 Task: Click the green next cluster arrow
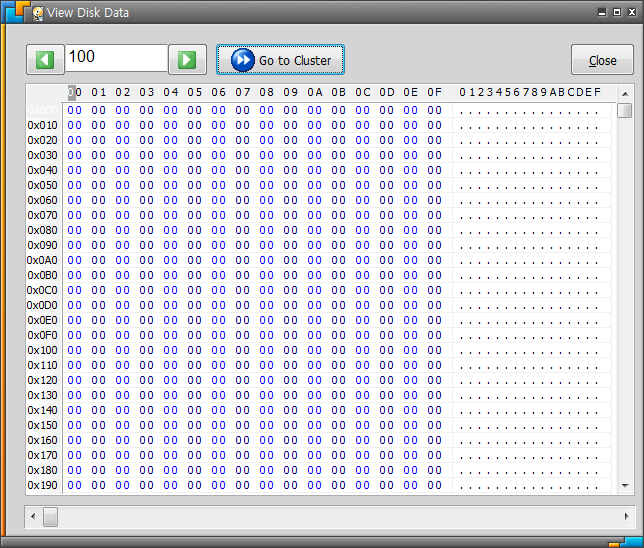point(187,60)
